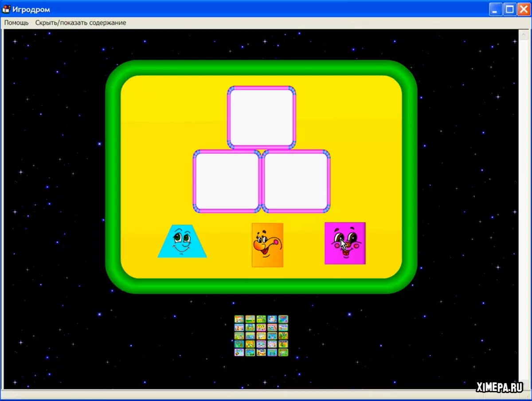This screenshot has height=401, width=532.
Task: Open bottom-left game thumbnail in grid
Action: pyautogui.click(x=239, y=352)
